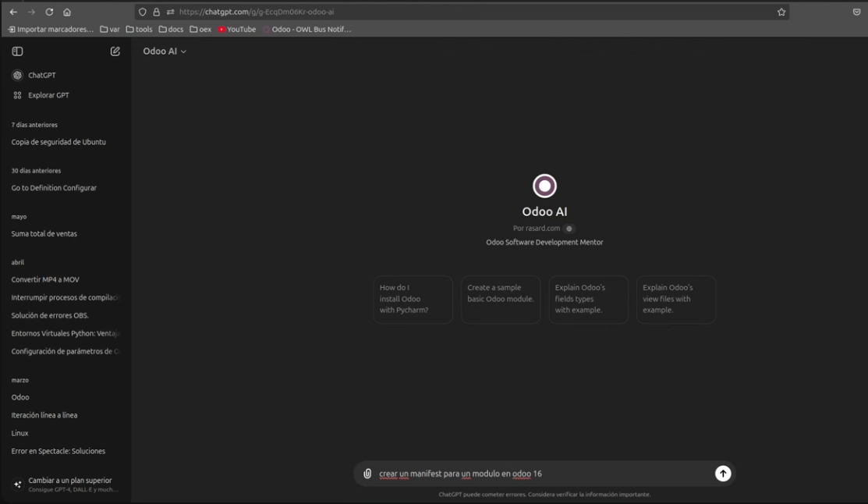Click the browser forward arrow

click(x=31, y=12)
